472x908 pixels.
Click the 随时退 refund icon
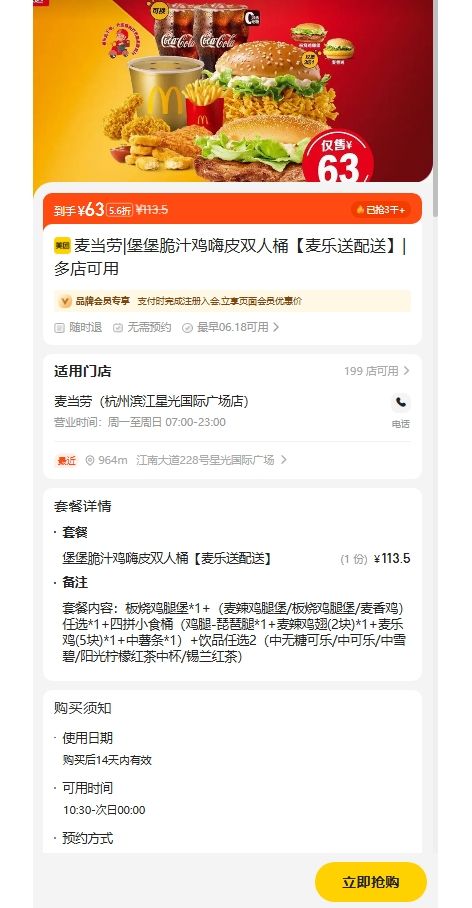[x=59, y=328]
